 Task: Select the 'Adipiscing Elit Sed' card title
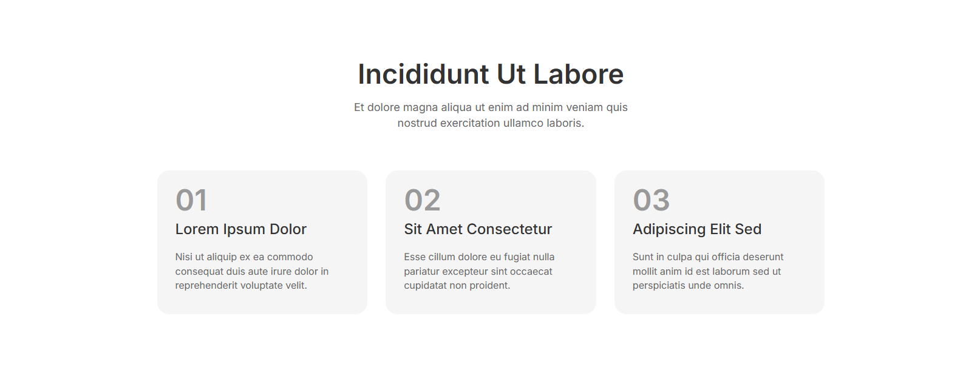[x=696, y=229]
